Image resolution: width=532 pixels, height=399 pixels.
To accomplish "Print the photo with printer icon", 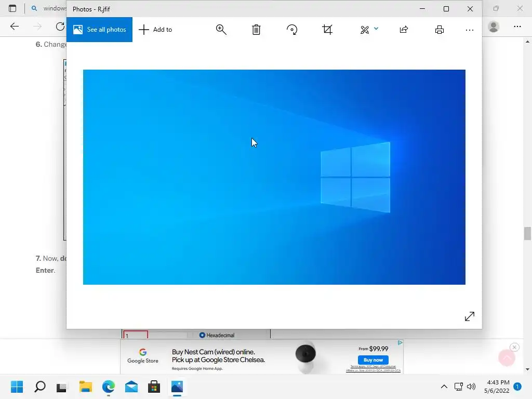I will click(x=440, y=30).
